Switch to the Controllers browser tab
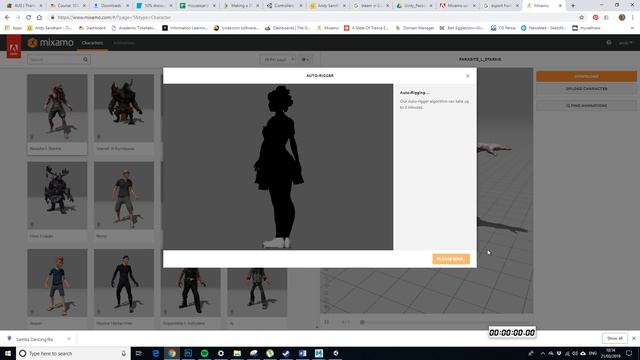640x360 pixels. tap(283, 6)
